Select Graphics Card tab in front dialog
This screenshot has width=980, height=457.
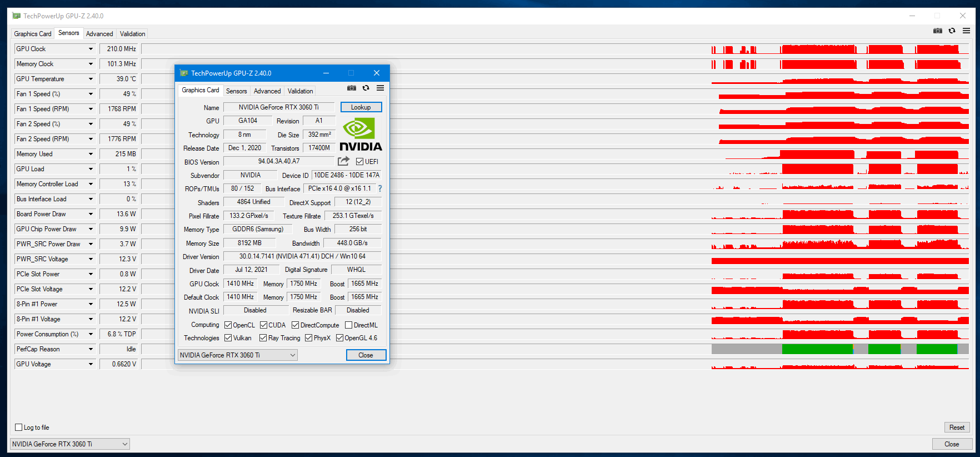pos(201,90)
